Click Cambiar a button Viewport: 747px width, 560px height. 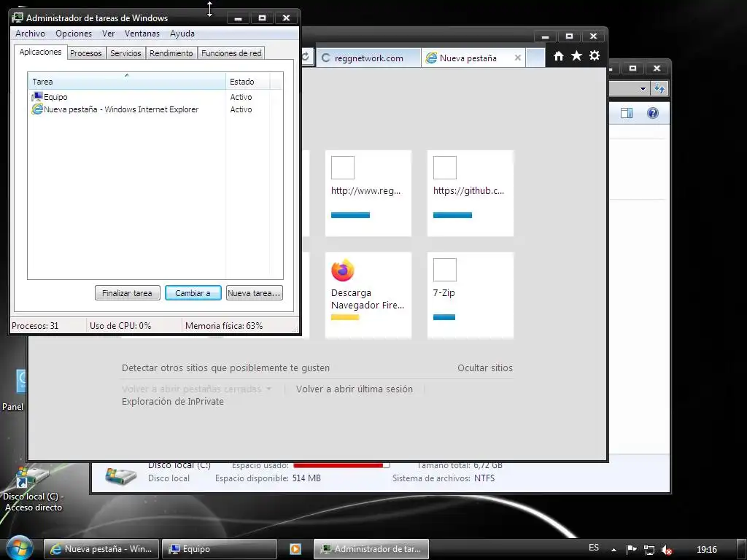point(193,293)
